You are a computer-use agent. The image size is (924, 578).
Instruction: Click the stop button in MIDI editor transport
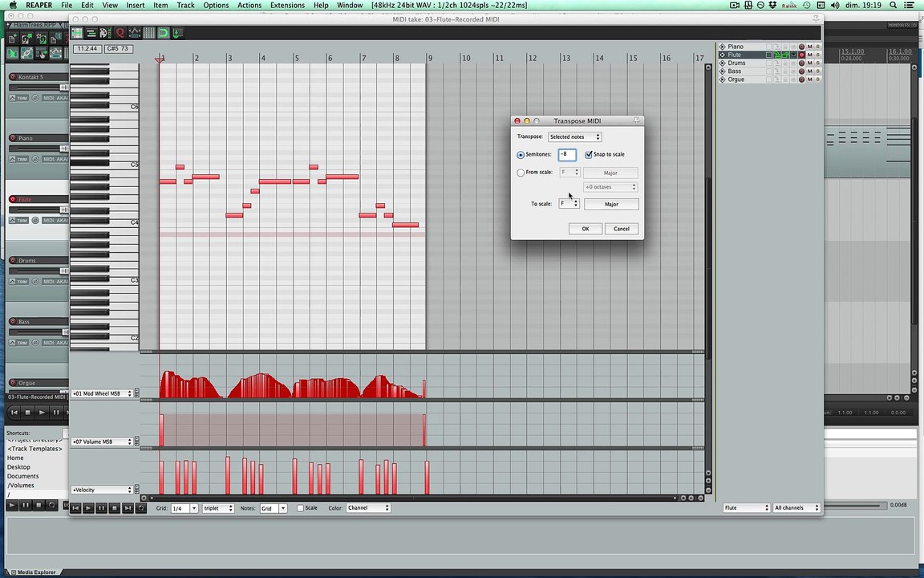(x=114, y=508)
